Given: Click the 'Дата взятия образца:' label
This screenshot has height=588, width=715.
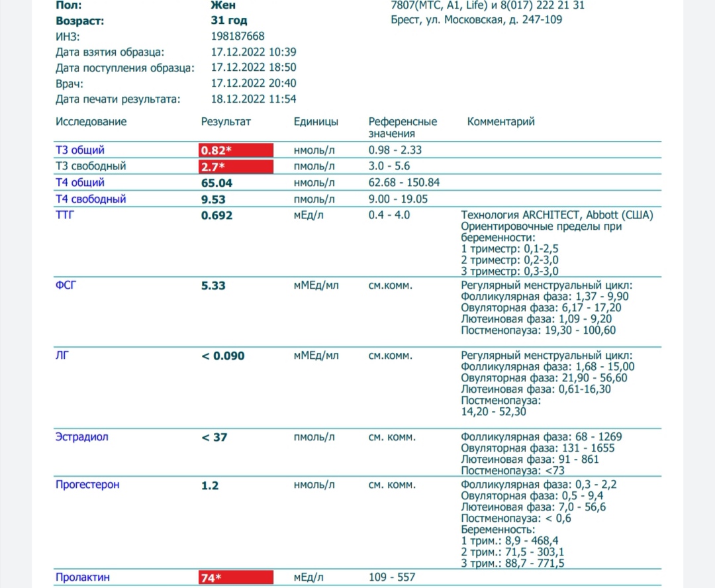Looking at the screenshot, I should click(x=110, y=52).
